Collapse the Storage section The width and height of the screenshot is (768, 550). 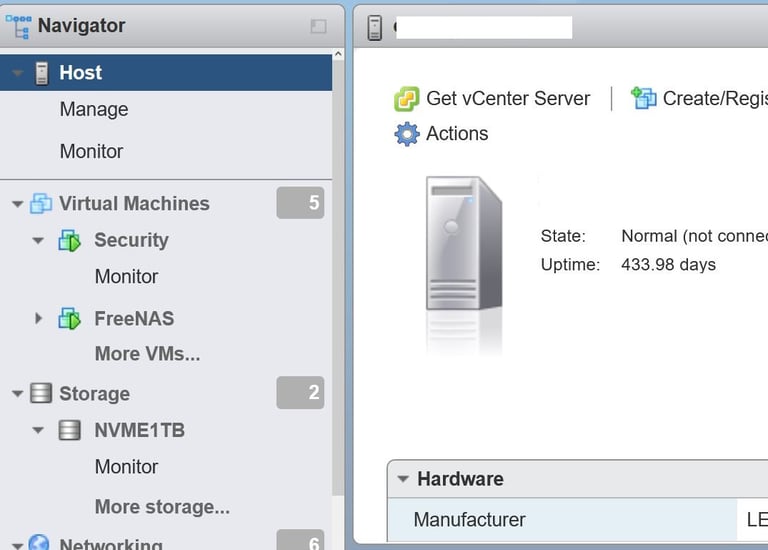click(x=18, y=393)
